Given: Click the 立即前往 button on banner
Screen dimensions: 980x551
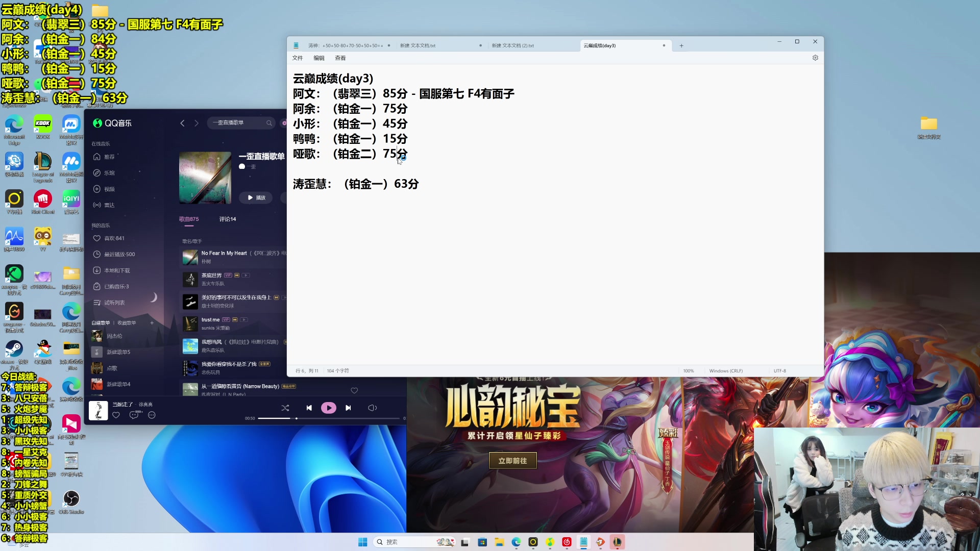Looking at the screenshot, I should pyautogui.click(x=512, y=461).
